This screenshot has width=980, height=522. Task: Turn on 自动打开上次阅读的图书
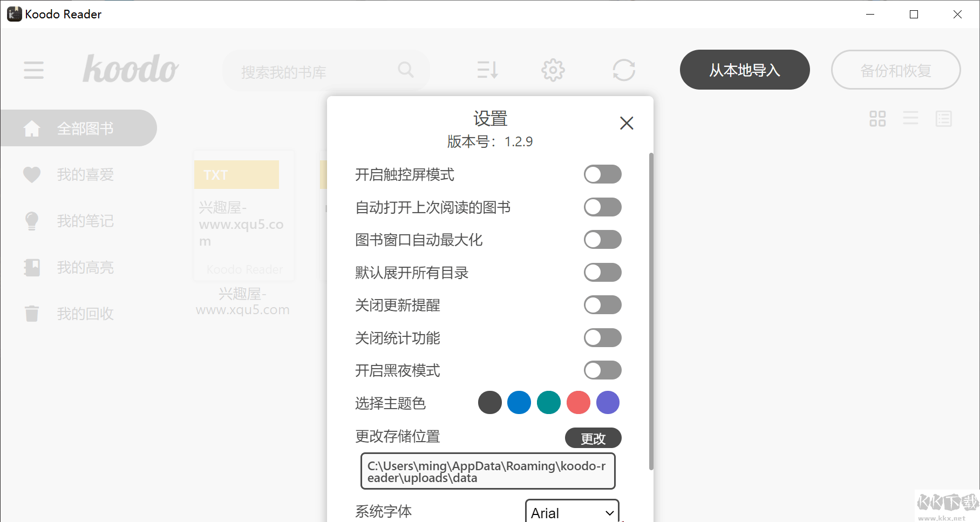coord(602,207)
